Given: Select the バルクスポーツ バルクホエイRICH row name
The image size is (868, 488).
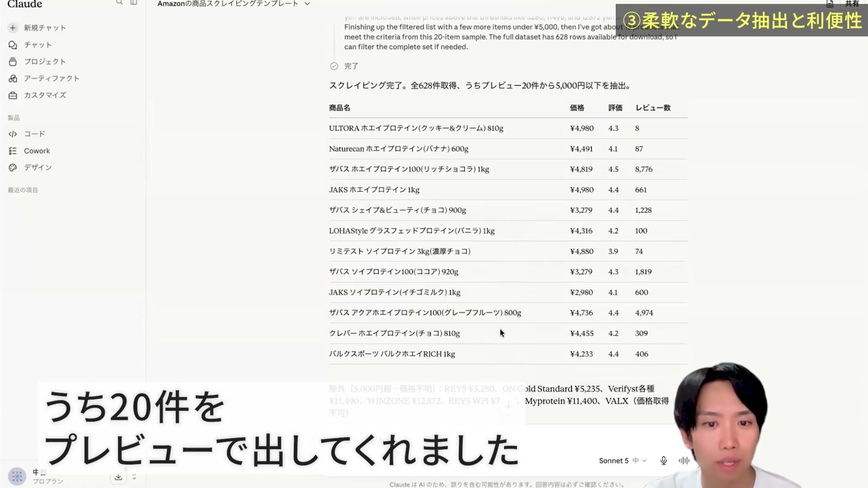Looking at the screenshot, I should 392,354.
